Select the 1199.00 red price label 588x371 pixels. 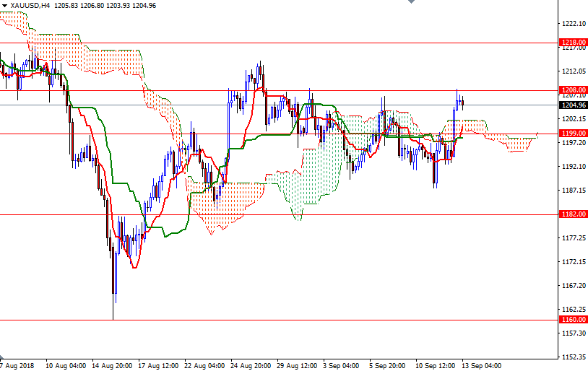pyautogui.click(x=573, y=134)
